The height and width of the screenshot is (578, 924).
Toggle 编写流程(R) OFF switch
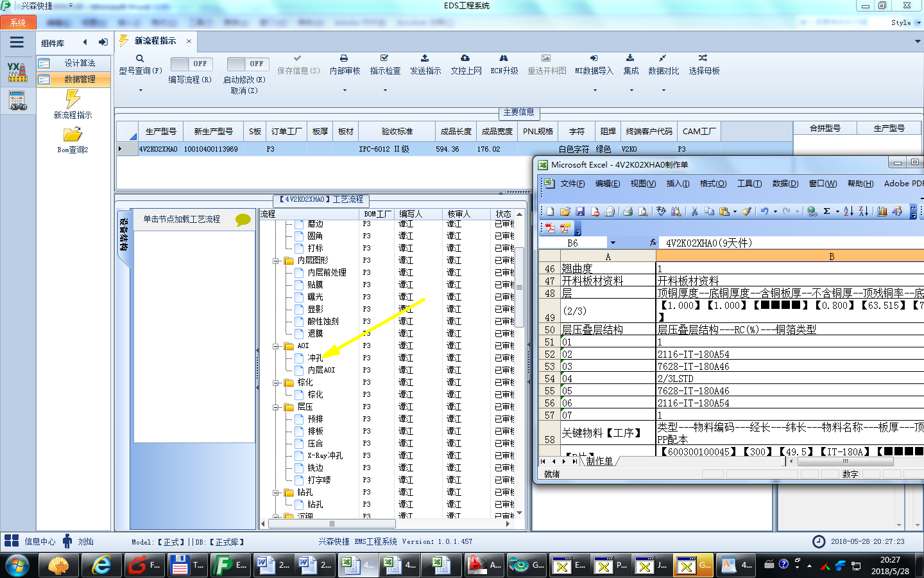tap(193, 64)
